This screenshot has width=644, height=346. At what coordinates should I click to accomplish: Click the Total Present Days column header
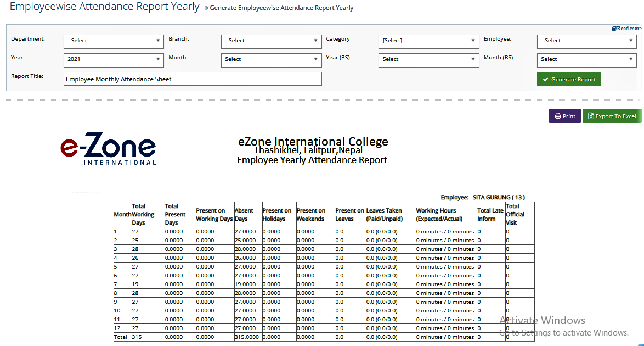pyautogui.click(x=180, y=214)
